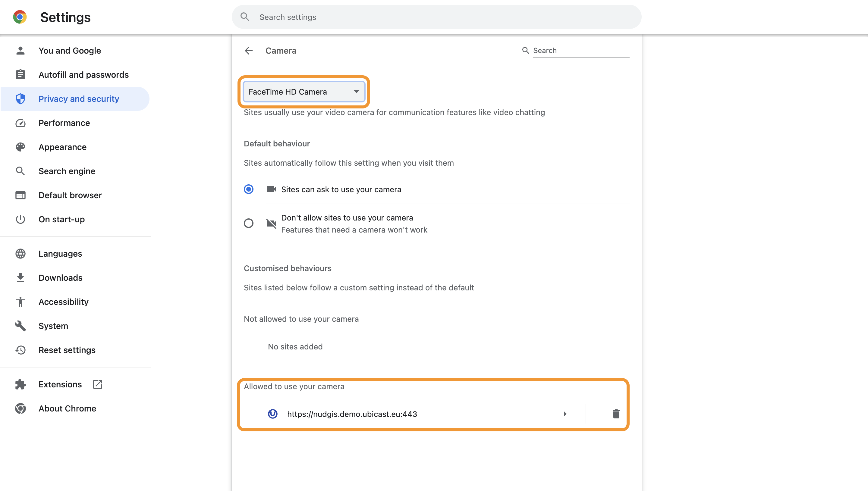Image resolution: width=868 pixels, height=491 pixels.
Task: Click the history clock icon for Reset settings
Action: tap(20, 350)
